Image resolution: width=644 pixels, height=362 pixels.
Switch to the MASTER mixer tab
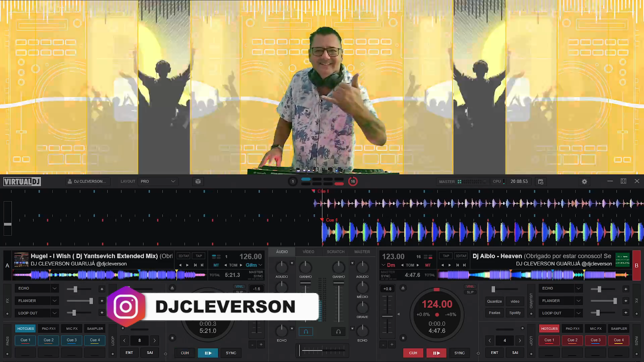362,252
